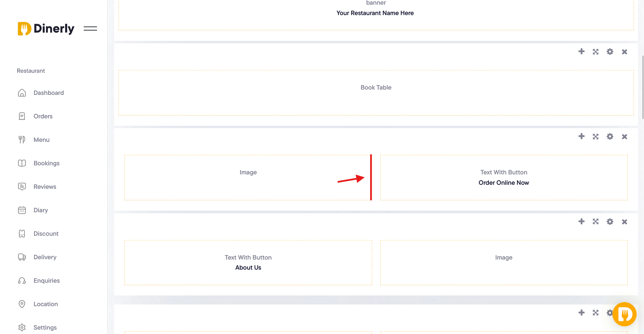The height and width of the screenshot is (334, 644).
Task: Click the Settings gear sidebar icon
Action: [x=22, y=328]
